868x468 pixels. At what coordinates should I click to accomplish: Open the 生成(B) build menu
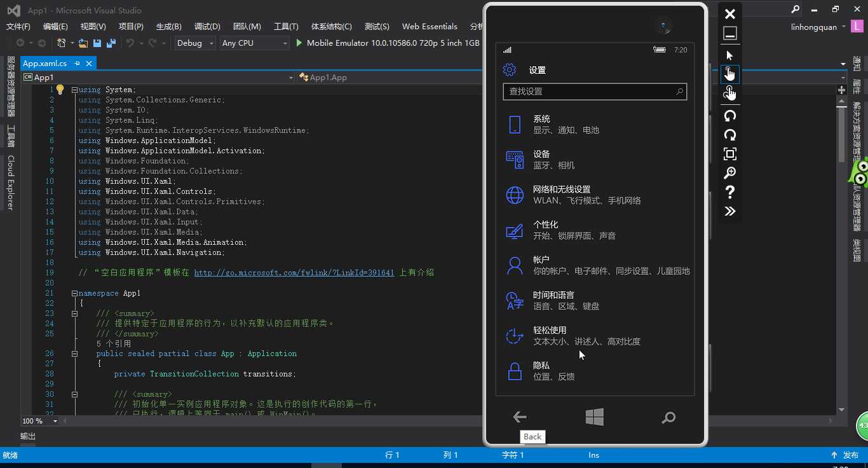pyautogui.click(x=168, y=27)
